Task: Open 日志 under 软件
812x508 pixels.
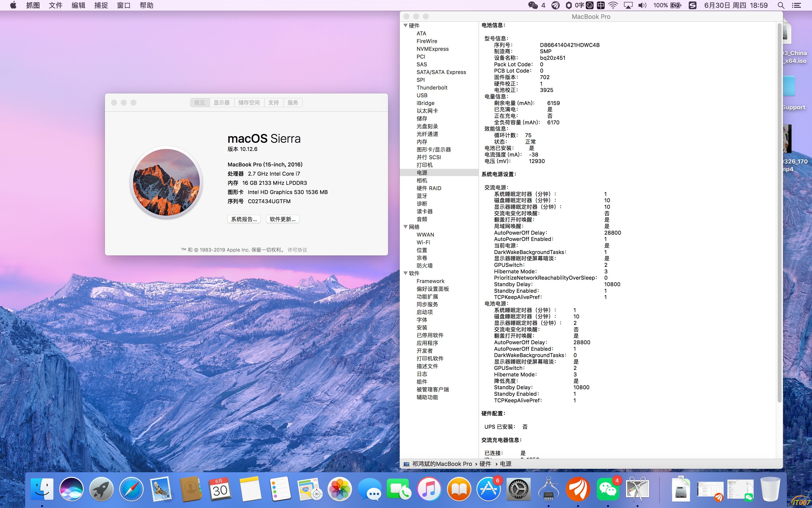Action: pos(422,374)
